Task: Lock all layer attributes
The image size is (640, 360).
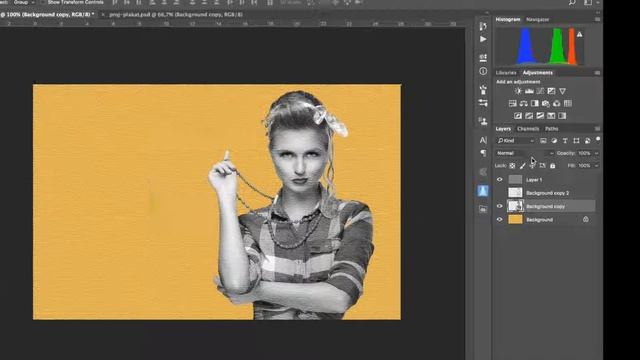Action: 553,166
